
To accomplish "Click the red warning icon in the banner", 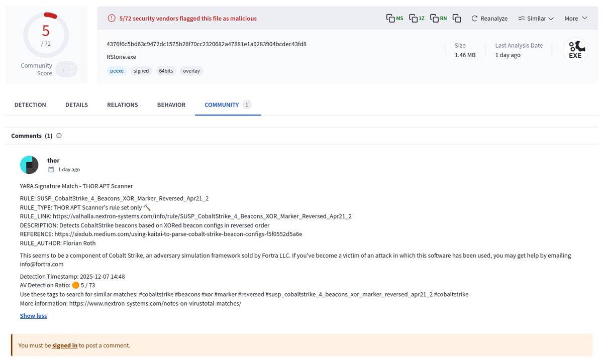I will pos(111,18).
